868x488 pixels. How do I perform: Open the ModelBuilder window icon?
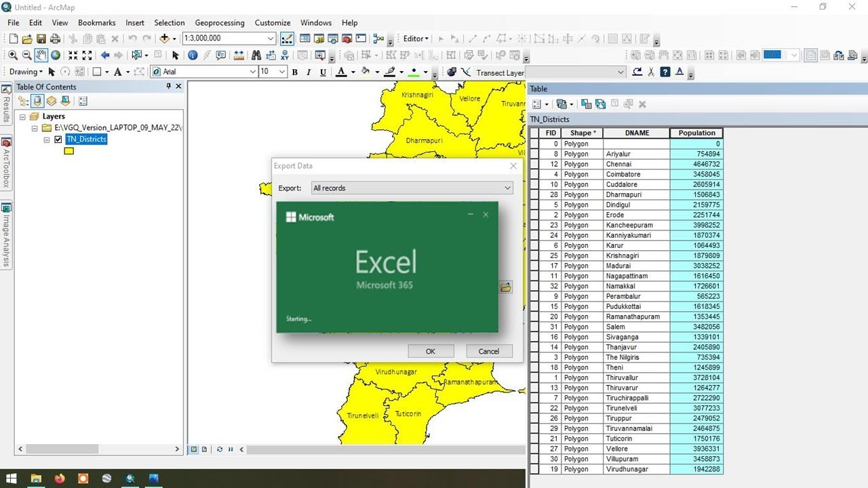378,39
